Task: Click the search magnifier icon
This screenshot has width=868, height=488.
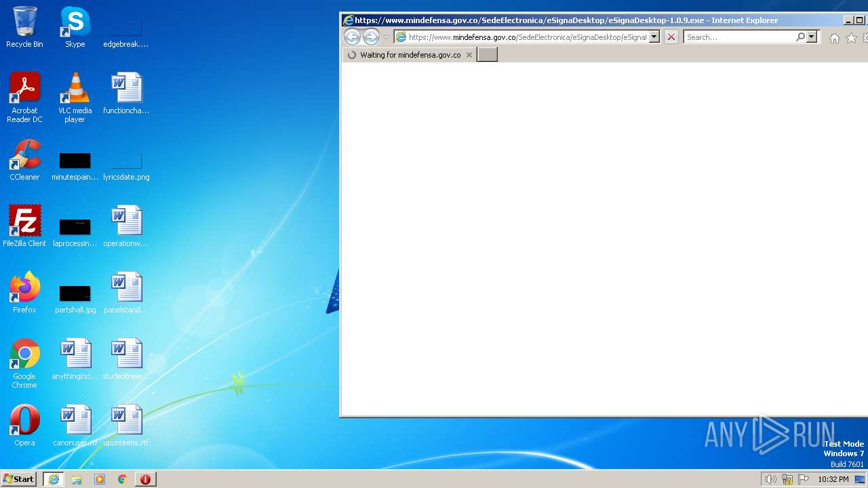Action: coord(800,37)
